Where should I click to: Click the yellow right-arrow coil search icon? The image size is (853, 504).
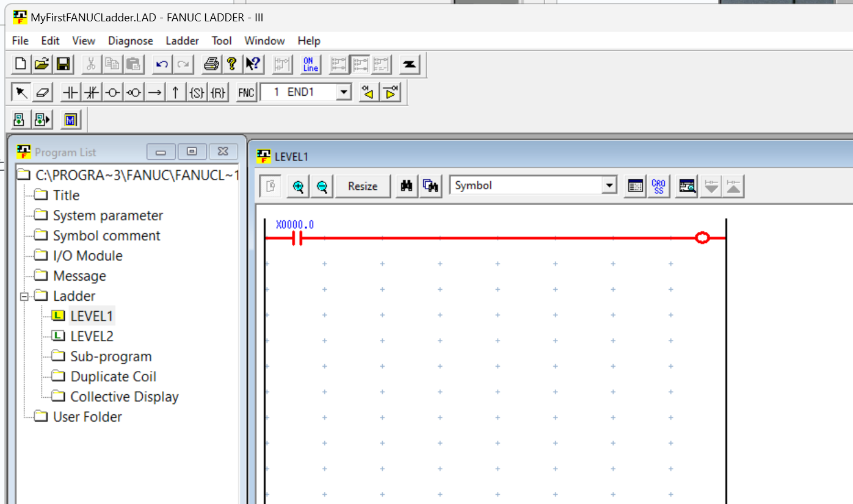pyautogui.click(x=390, y=93)
